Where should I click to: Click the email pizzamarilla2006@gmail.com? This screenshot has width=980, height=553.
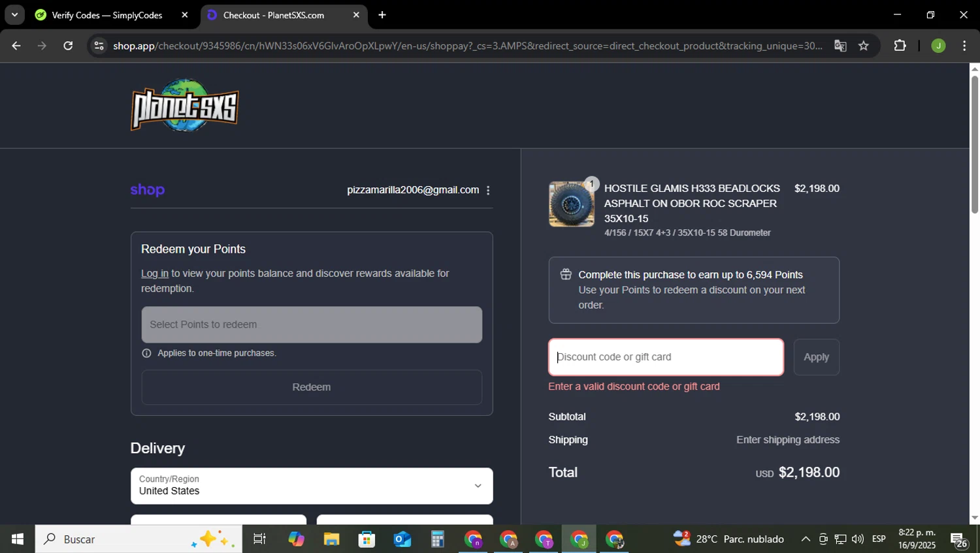pos(413,190)
